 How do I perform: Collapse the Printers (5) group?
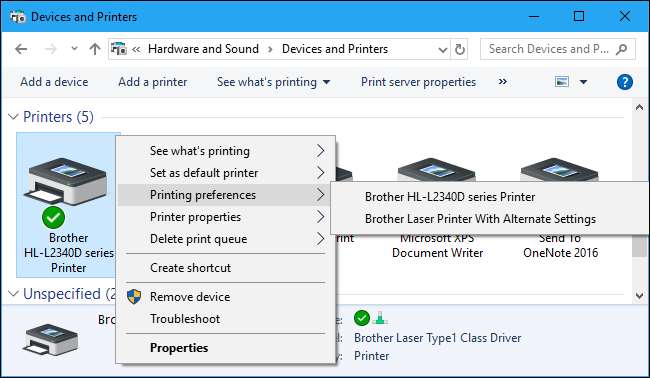coord(13,117)
